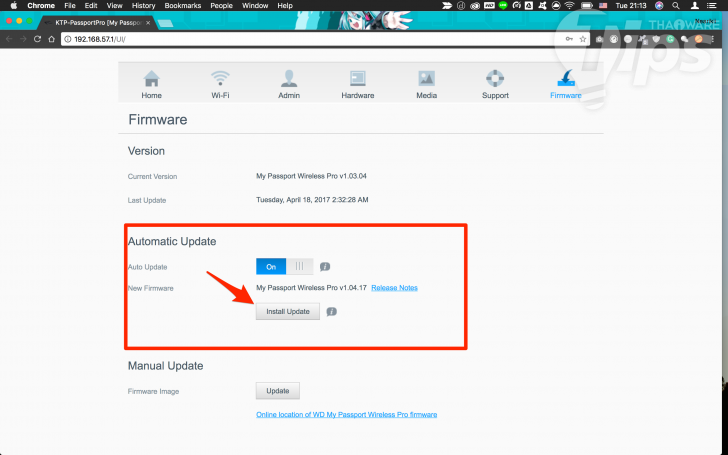Viewport: 728px width, 455px height.
Task: Click the Wi-Fi status icon in menu bar
Action: [569, 6]
